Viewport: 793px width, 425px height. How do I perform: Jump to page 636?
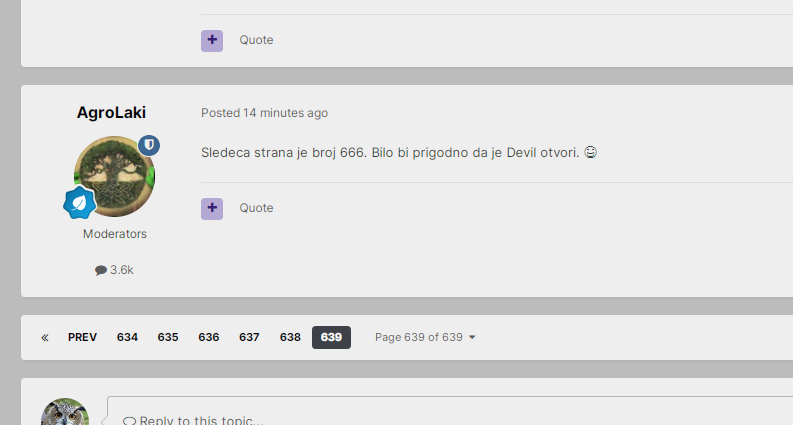coord(209,337)
